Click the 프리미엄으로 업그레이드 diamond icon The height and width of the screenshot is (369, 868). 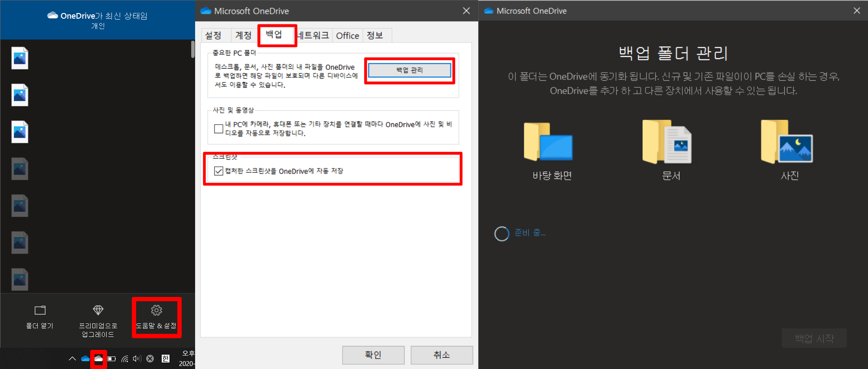(98, 310)
